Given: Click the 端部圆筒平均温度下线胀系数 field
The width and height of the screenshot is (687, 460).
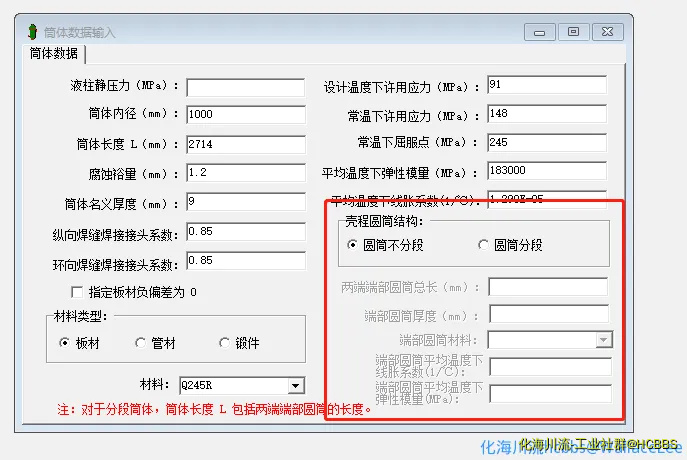Looking at the screenshot, I should click(550, 367).
